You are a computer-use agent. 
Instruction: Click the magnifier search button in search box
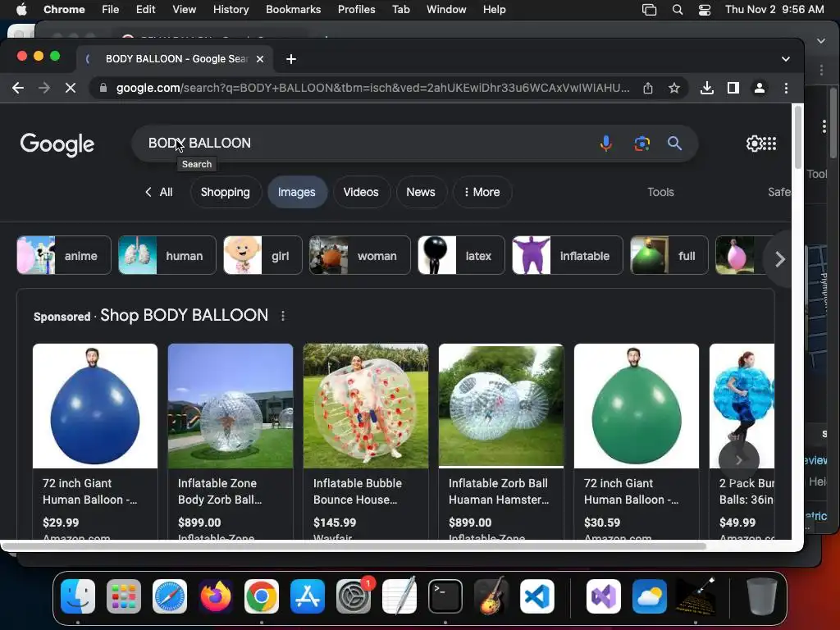[x=674, y=143]
